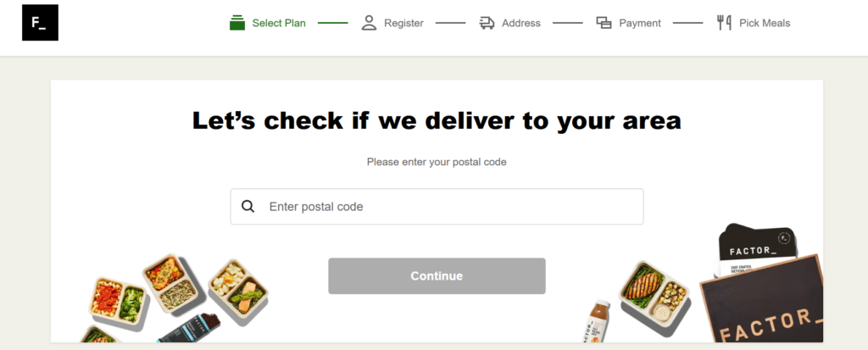Screen dimensions: 868x350
Task: Click the Payment cards icon
Action: click(604, 23)
